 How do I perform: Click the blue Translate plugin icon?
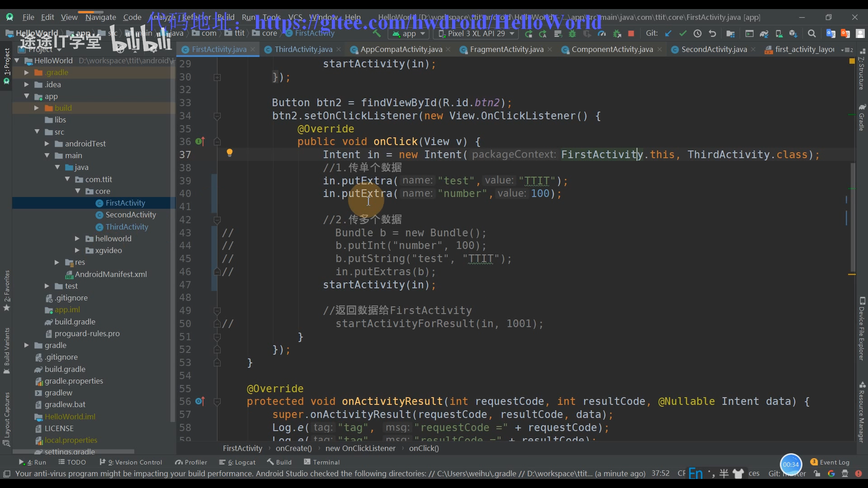tap(830, 34)
